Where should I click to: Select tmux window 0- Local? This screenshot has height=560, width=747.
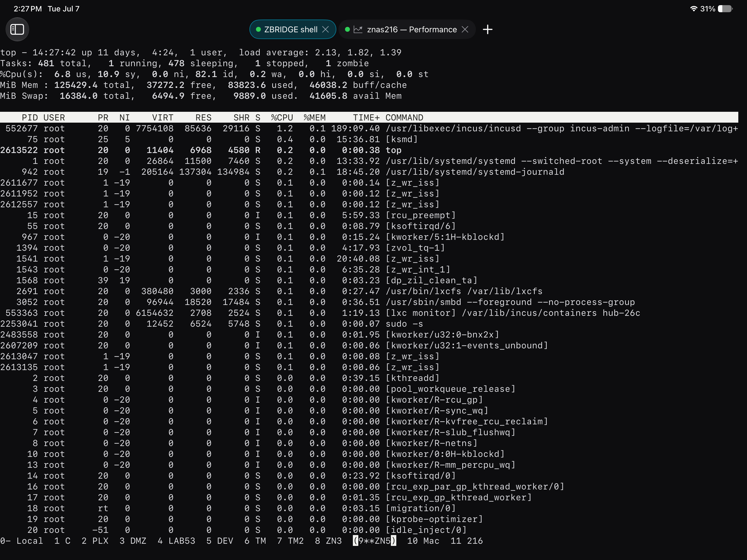coord(22,541)
